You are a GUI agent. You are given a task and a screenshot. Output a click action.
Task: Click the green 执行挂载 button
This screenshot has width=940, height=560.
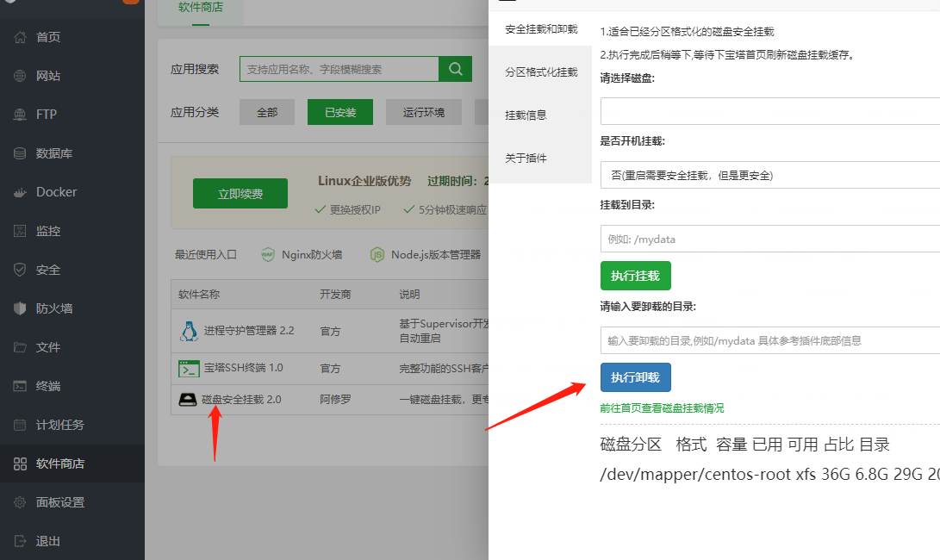pos(636,276)
